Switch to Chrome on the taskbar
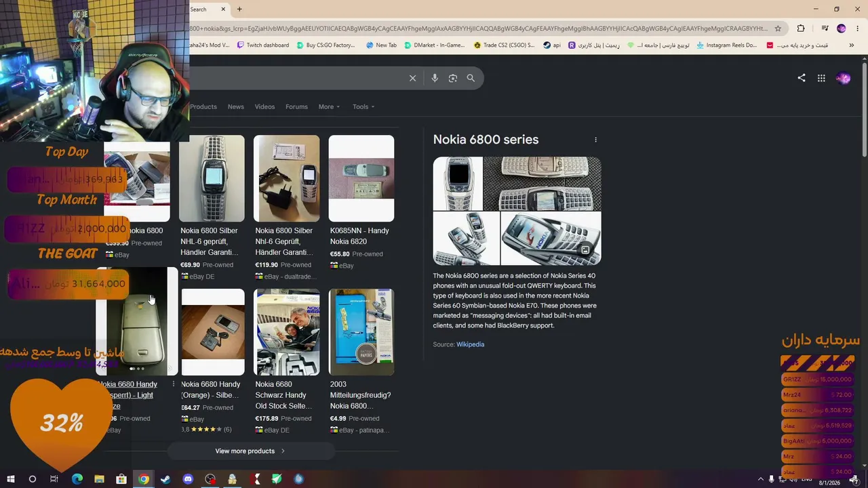This screenshot has width=868, height=488. (144, 479)
